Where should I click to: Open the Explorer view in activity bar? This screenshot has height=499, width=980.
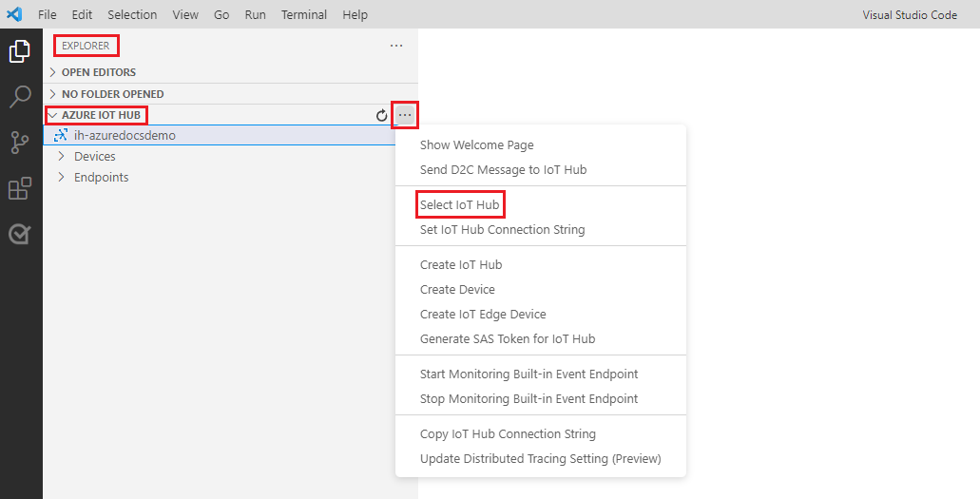(20, 51)
